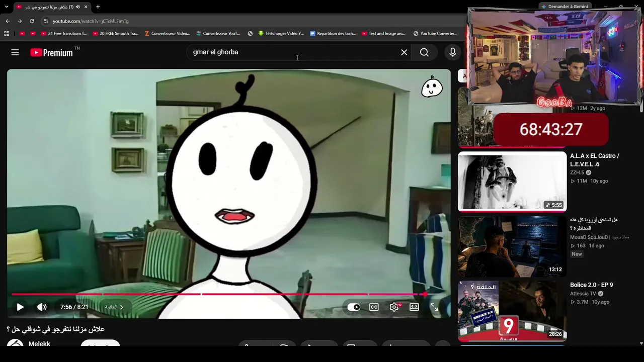The width and height of the screenshot is (644, 362).
Task: Mute the video with the speaker icon
Action: point(42,307)
